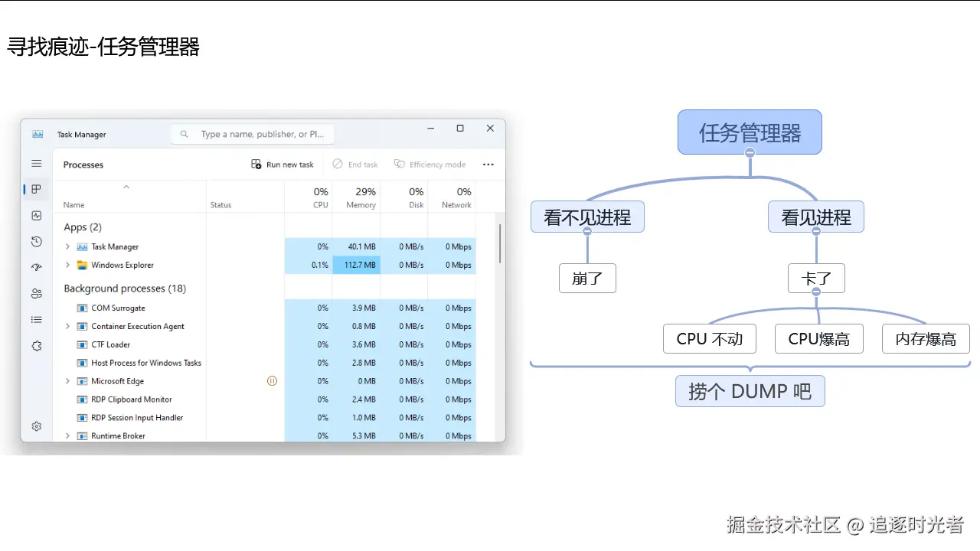Open the more options ellipsis menu
The height and width of the screenshot is (551, 980).
[488, 165]
